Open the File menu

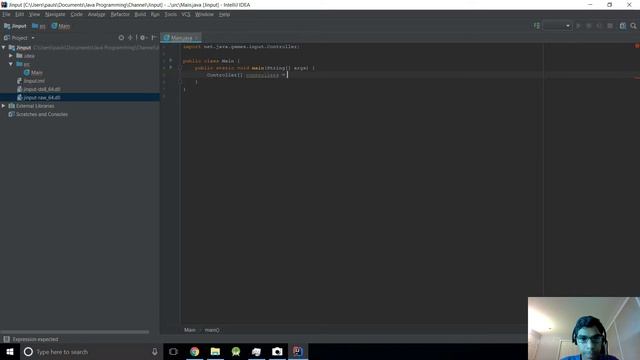(x=7, y=14)
